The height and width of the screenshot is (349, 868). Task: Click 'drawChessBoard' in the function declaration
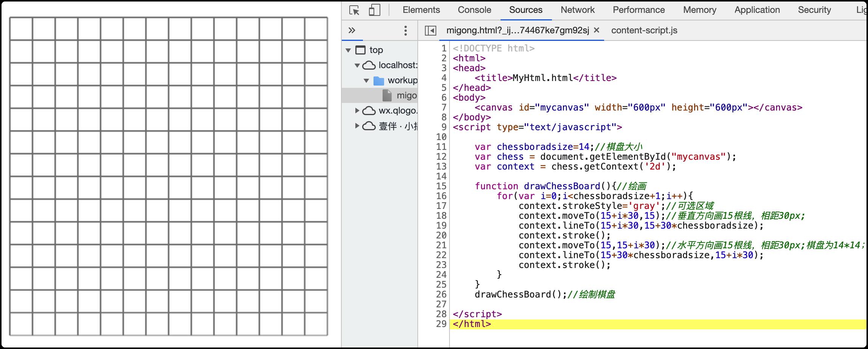[x=562, y=186]
